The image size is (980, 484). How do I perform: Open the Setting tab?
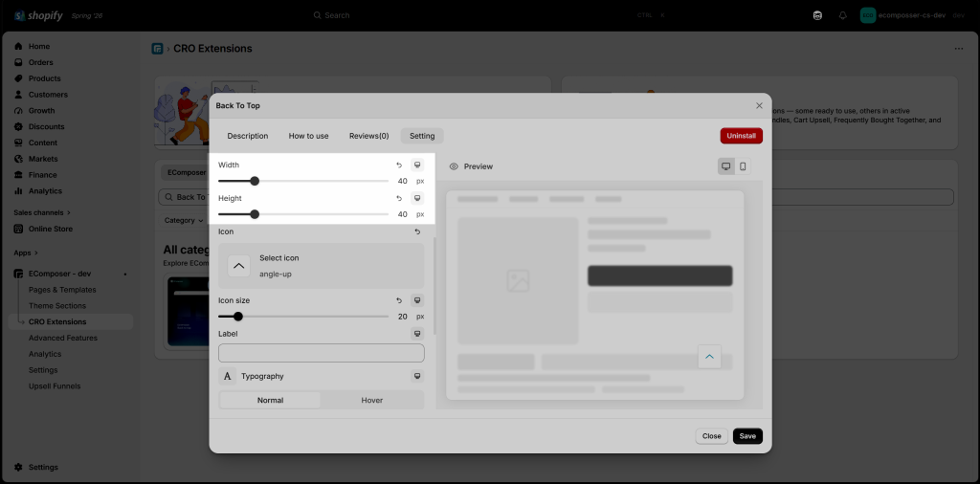click(422, 136)
